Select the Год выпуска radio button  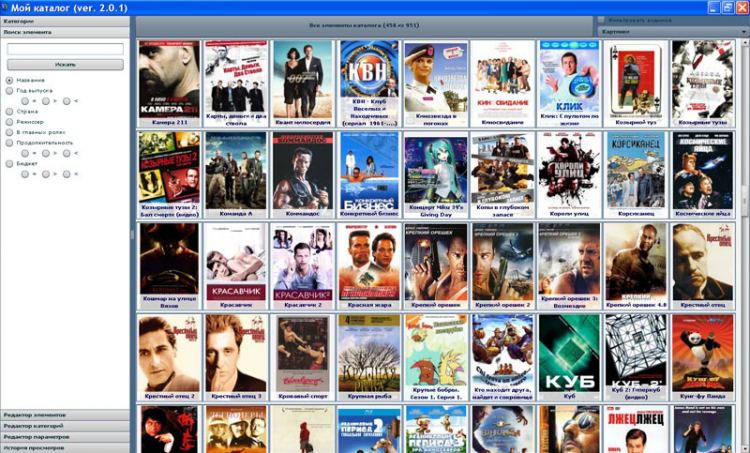point(10,90)
